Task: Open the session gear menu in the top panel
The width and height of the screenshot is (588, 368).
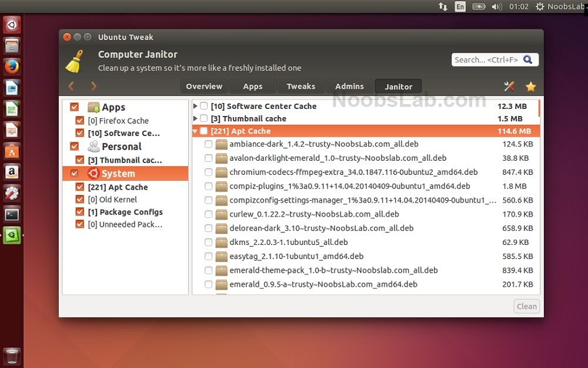Action: [540, 6]
